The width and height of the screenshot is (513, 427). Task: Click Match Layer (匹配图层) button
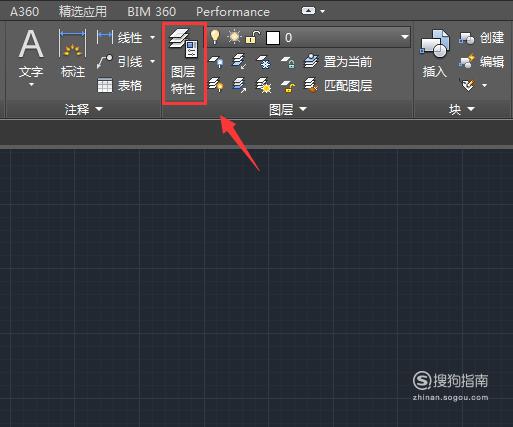click(338, 86)
